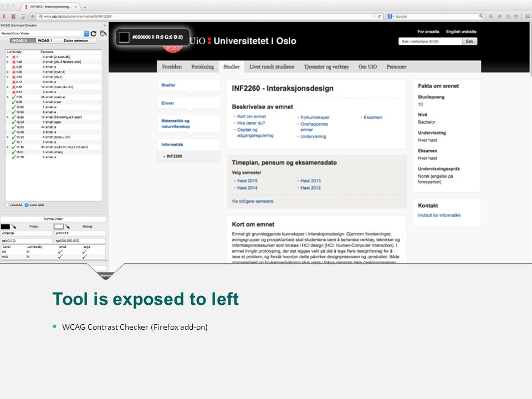Viewport: 532px width, 399px height.
Task: Select Level AAA radio button
Action: [27, 205]
